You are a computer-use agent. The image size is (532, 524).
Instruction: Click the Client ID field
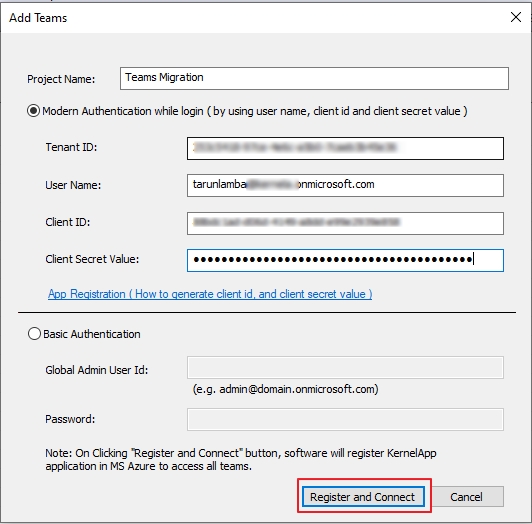point(345,223)
